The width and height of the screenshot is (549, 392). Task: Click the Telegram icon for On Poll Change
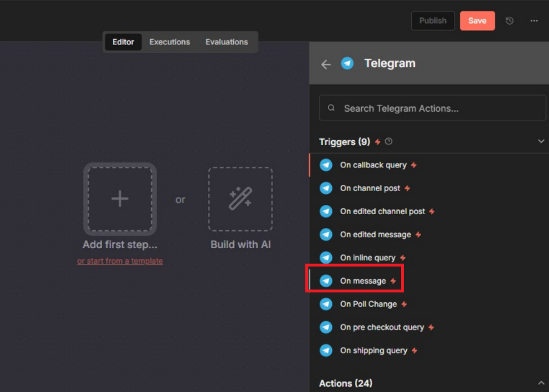326,304
